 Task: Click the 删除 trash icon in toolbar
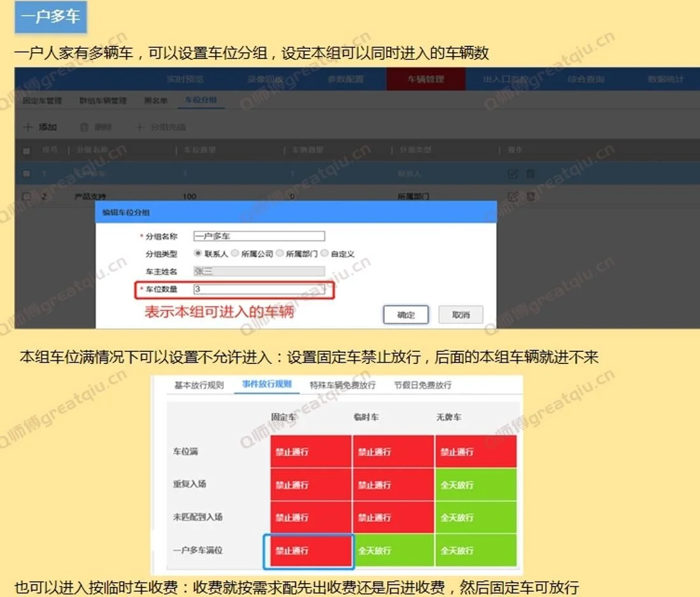tap(84, 126)
